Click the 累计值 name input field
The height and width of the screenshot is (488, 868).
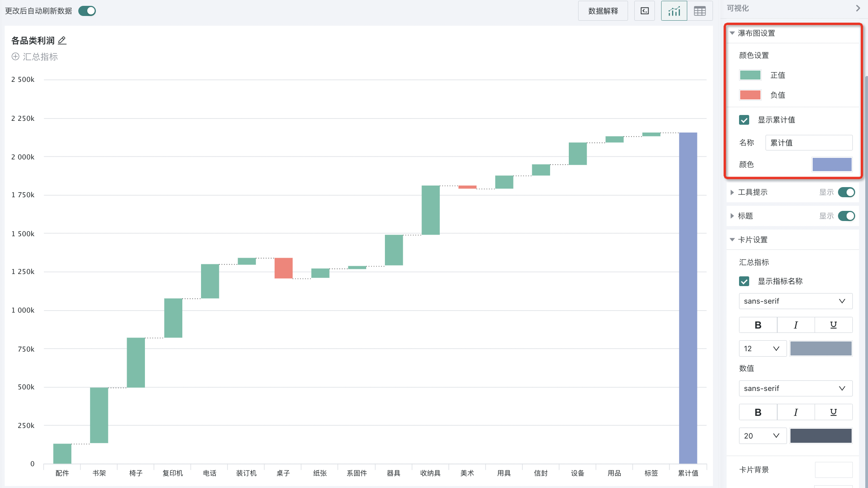coord(809,143)
